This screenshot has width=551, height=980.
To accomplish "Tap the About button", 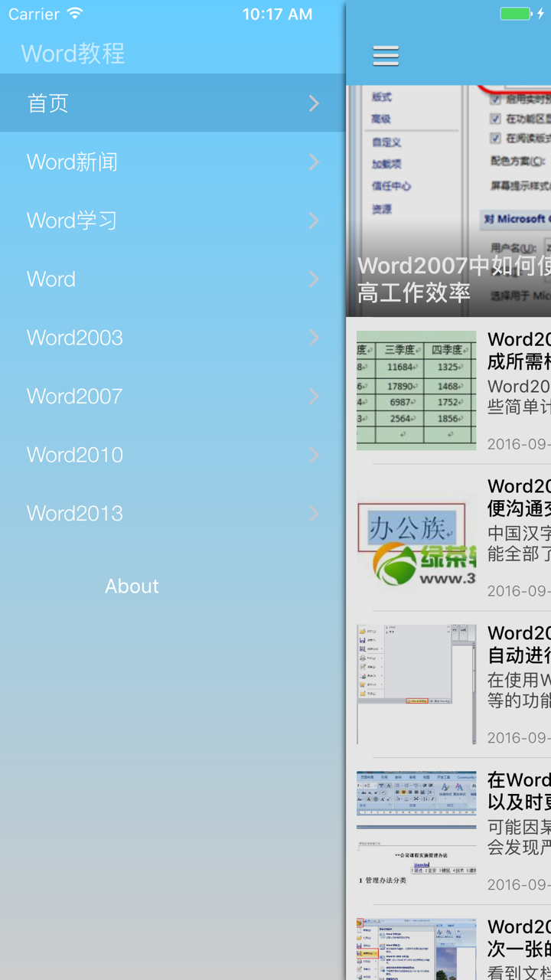I will 132,586.
